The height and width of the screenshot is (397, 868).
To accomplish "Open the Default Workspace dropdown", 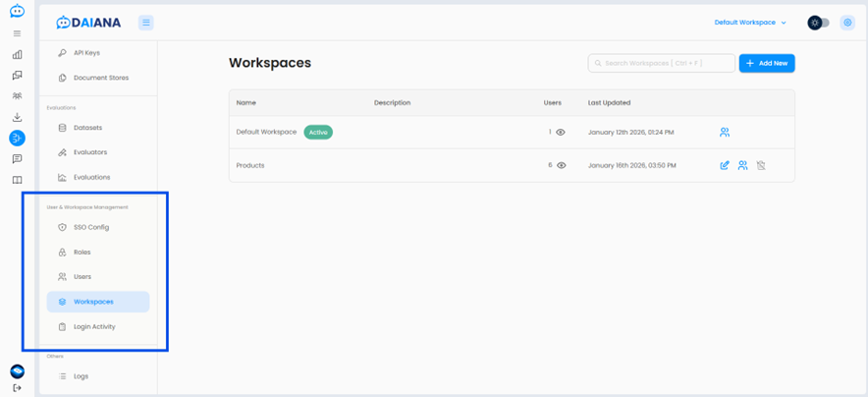I will [750, 23].
